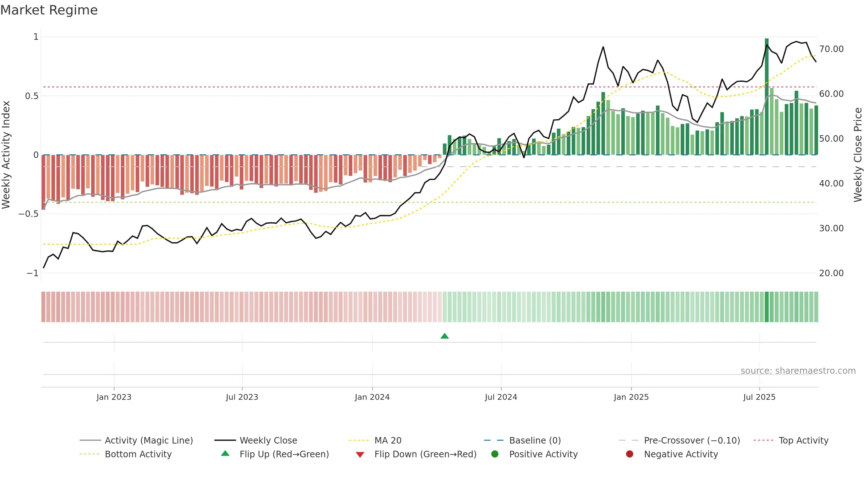Click the green Flip Up triangle in legend
The image size is (868, 488).
click(225, 453)
